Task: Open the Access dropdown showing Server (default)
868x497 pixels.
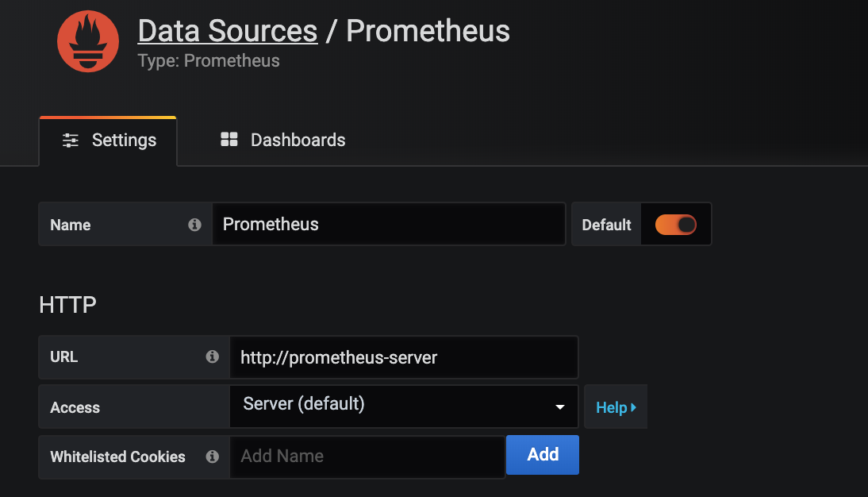Action: pos(397,406)
